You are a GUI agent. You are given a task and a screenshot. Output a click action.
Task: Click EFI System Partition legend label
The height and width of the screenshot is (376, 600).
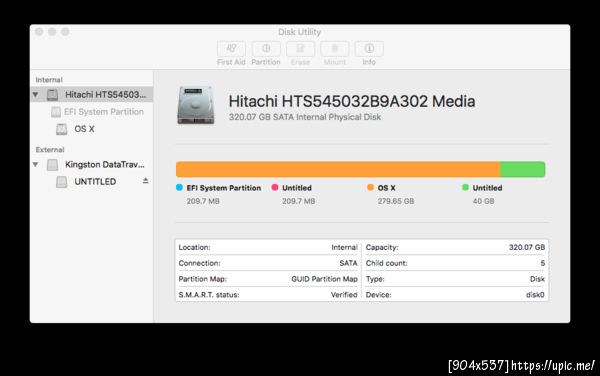click(224, 188)
